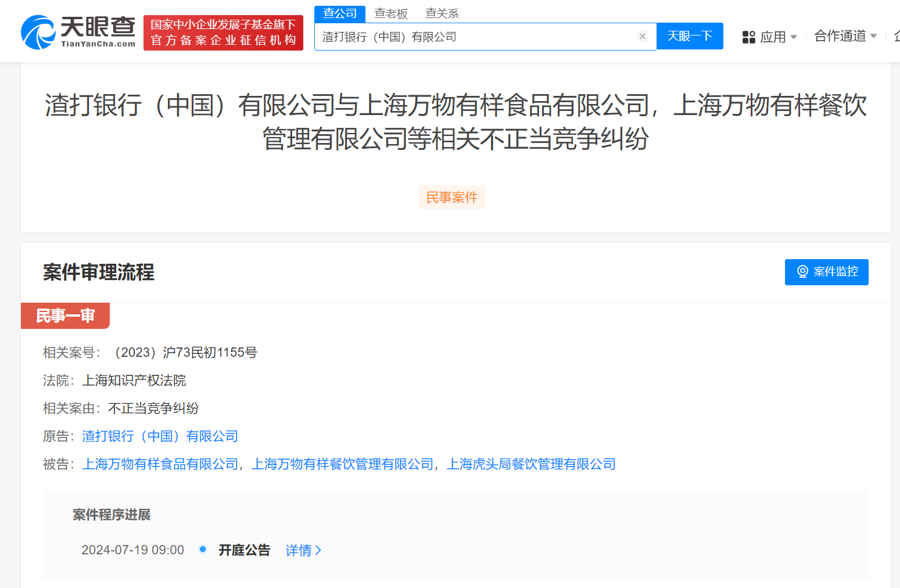This screenshot has height=588, width=900.
Task: Open the 应用 menu label
Action: pos(773,37)
